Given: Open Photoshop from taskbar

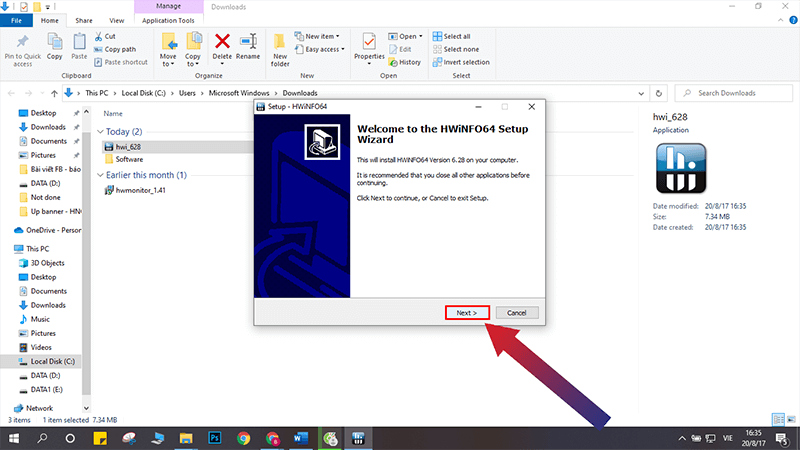Looking at the screenshot, I should pyautogui.click(x=215, y=438).
